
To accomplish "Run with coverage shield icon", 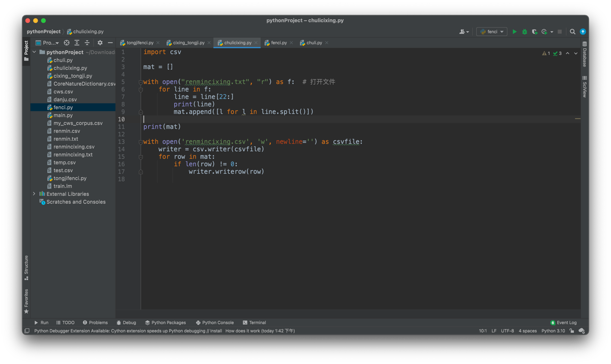I will [534, 32].
